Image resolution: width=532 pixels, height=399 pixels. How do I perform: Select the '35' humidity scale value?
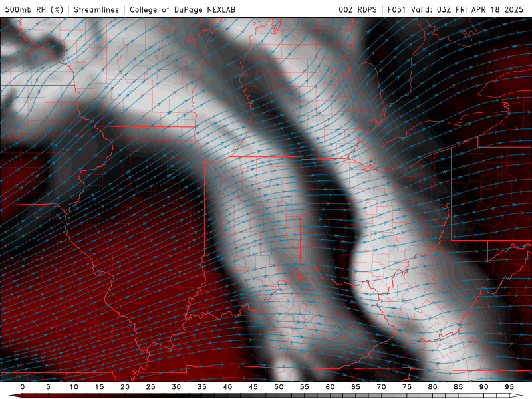click(x=202, y=387)
